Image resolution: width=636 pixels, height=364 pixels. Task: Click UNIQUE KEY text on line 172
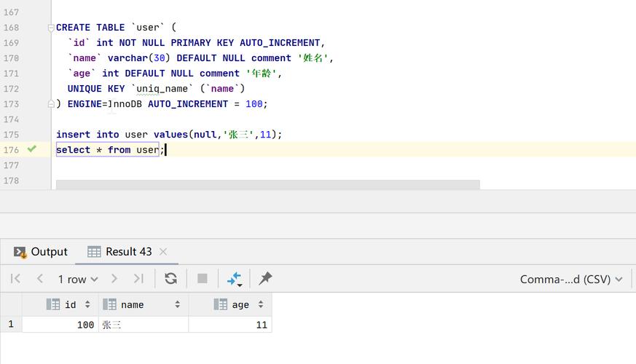tap(96, 89)
